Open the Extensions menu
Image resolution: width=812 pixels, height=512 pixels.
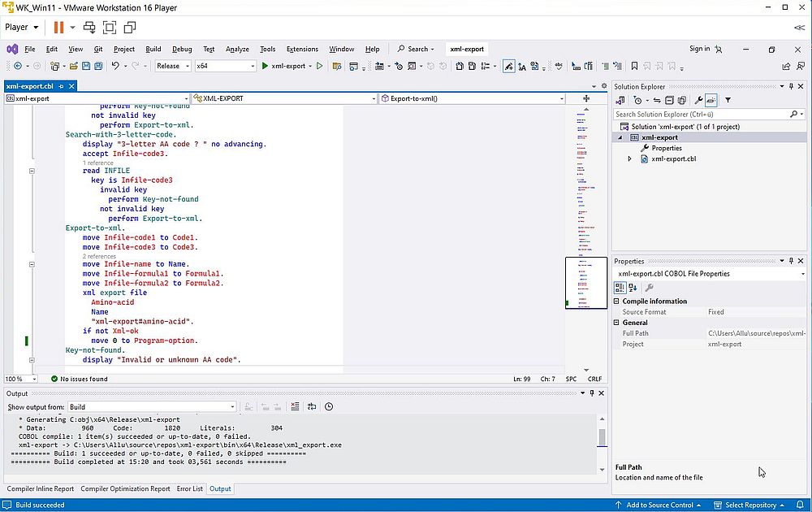pyautogui.click(x=302, y=50)
